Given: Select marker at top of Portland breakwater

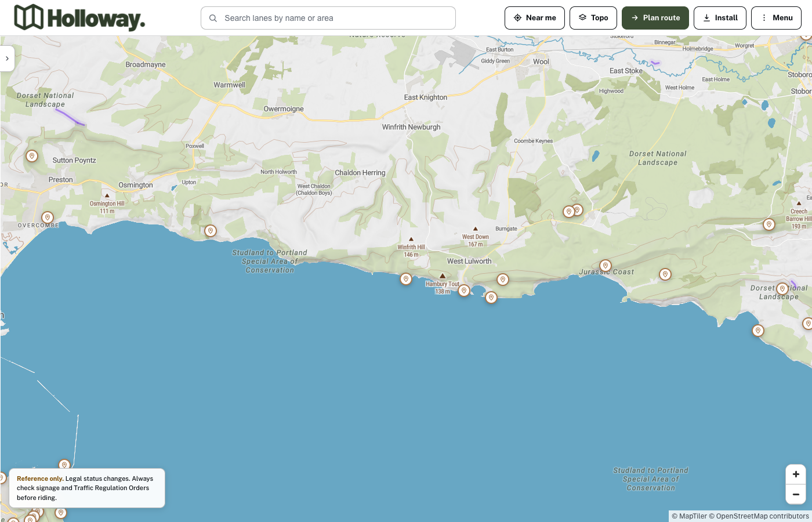Looking at the screenshot, I should point(64,465).
